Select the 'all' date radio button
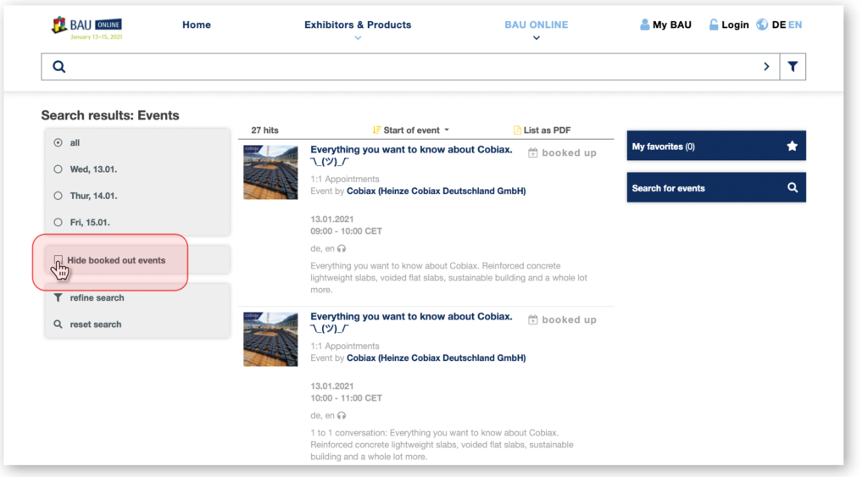The width and height of the screenshot is (868, 477). coord(58,143)
